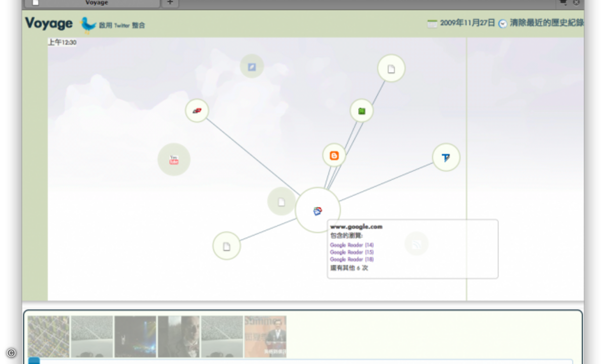Click the browser window close button
This screenshot has width=606, height=364.
[576, 3]
